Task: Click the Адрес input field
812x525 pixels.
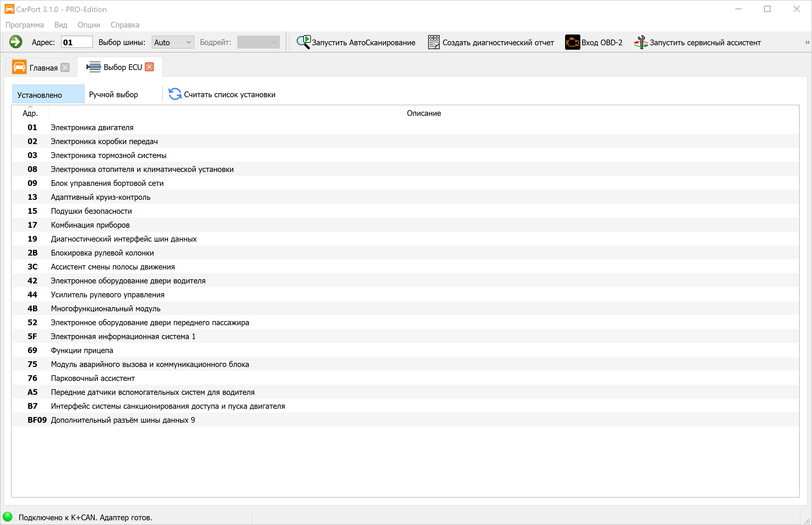Action: [x=77, y=42]
